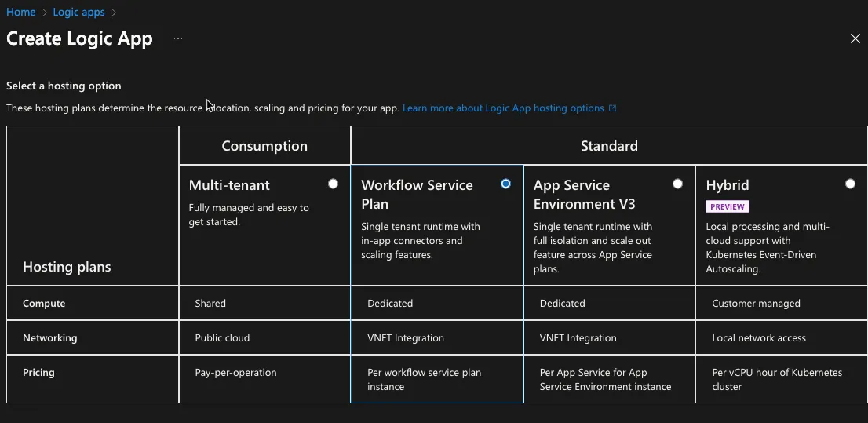
Task: Click the Multi-tenant plan title
Action: pyautogui.click(x=229, y=185)
